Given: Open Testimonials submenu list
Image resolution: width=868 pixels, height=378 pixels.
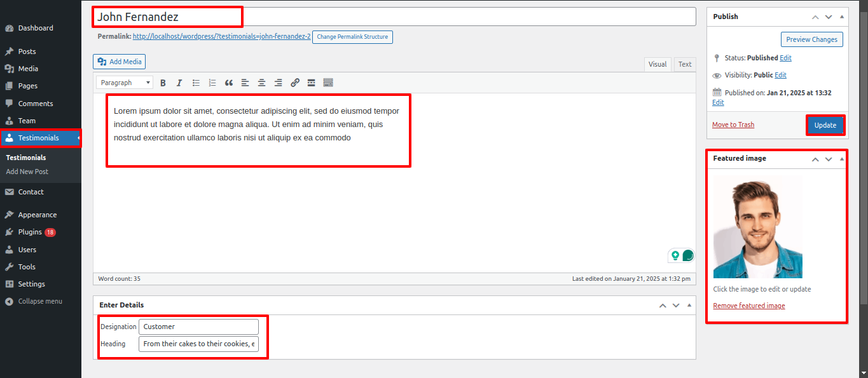Looking at the screenshot, I should pos(26,158).
